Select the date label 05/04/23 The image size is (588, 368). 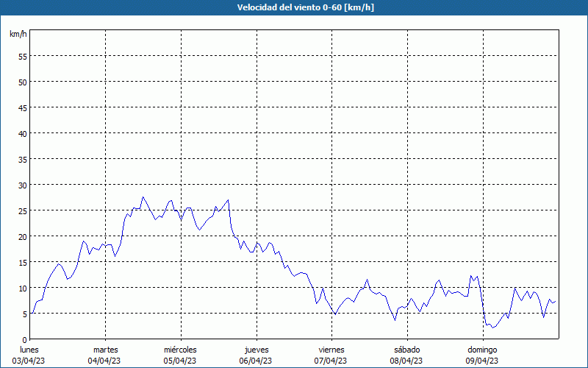(x=179, y=361)
